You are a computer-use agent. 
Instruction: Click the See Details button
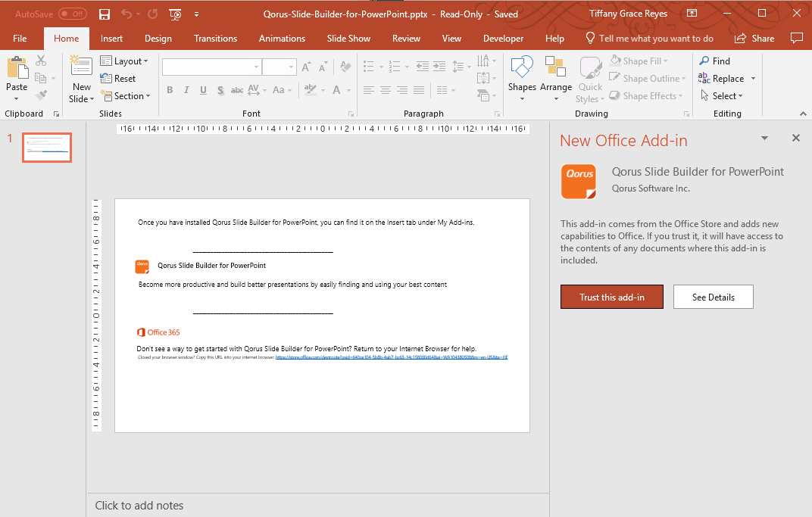pos(713,297)
